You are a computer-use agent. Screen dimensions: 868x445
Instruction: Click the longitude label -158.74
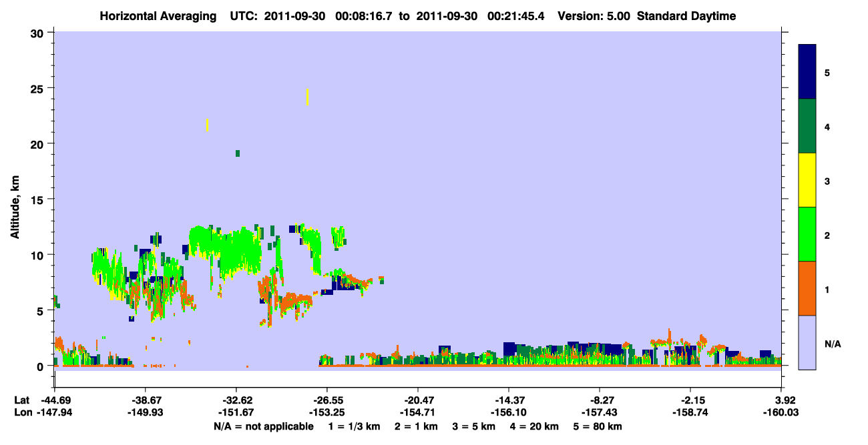tap(690, 413)
